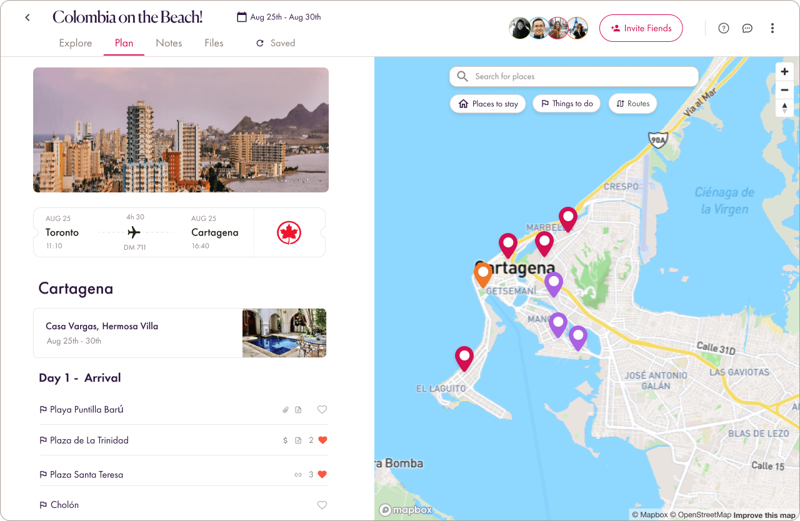
Task: Reset map bearing with compass icon
Action: click(785, 108)
